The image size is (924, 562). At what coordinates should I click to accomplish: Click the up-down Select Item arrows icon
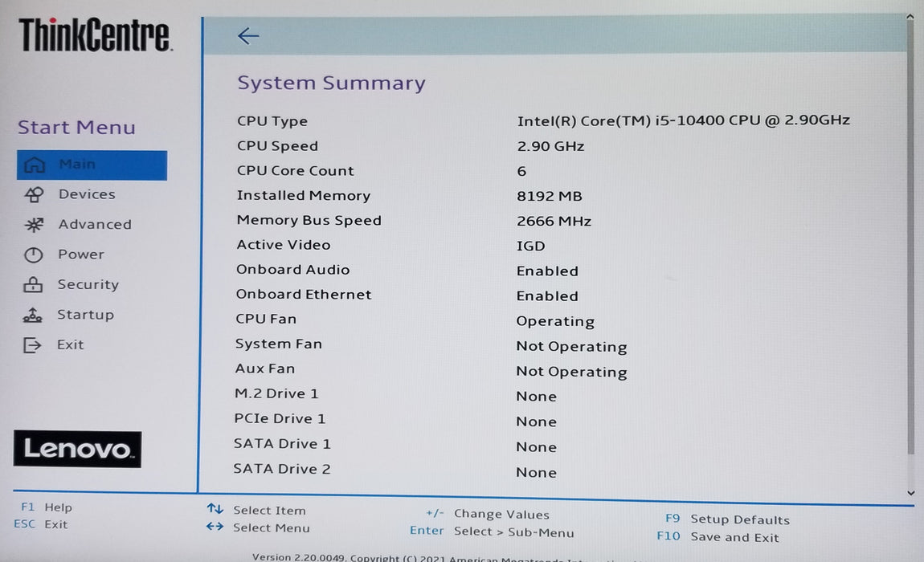tap(215, 508)
